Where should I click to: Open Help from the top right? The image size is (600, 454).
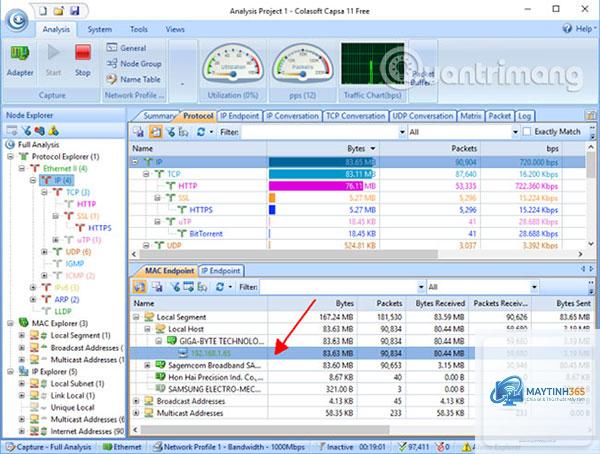[579, 29]
